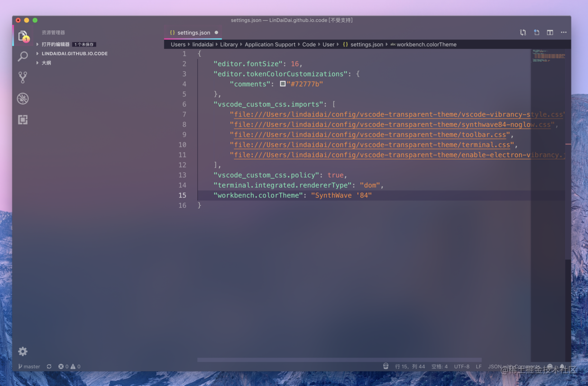Click the settings.json breadcrumb segment

(x=363, y=45)
